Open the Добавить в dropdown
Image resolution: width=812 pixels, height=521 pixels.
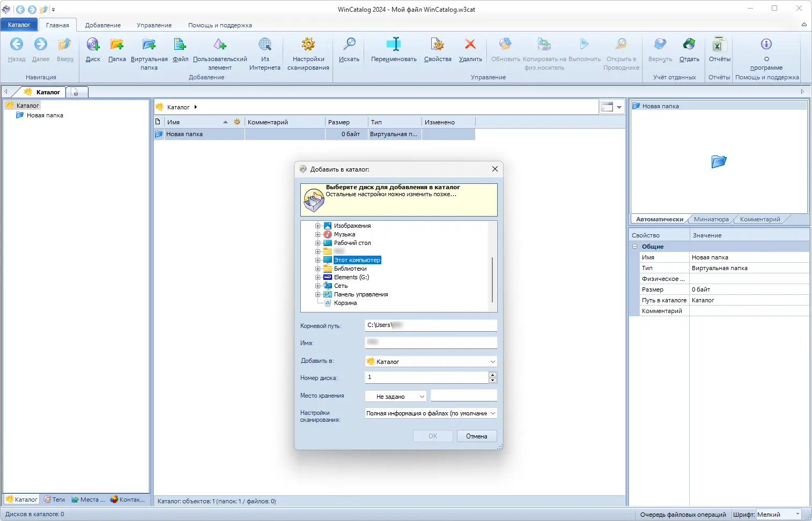click(x=492, y=362)
